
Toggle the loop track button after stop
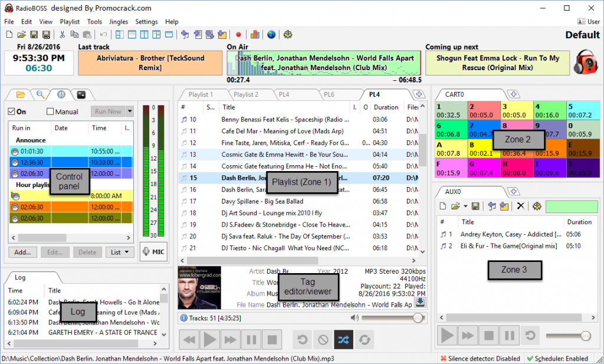tap(303, 339)
